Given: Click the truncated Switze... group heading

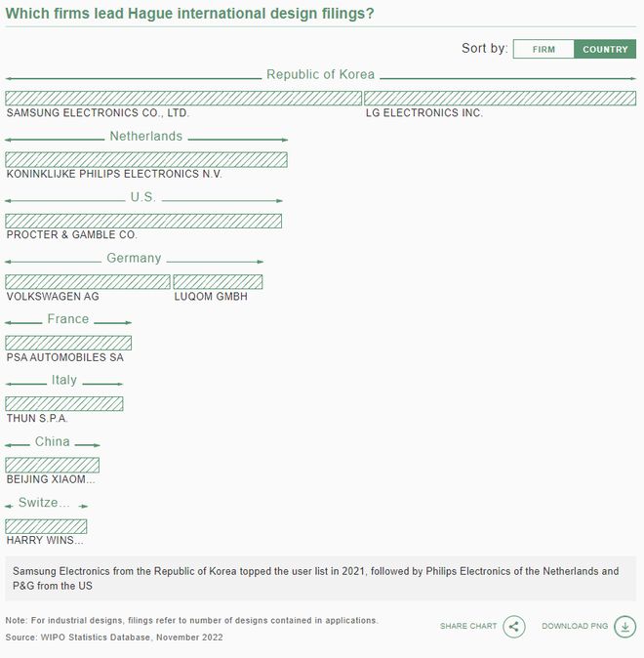Looking at the screenshot, I should (44, 503).
